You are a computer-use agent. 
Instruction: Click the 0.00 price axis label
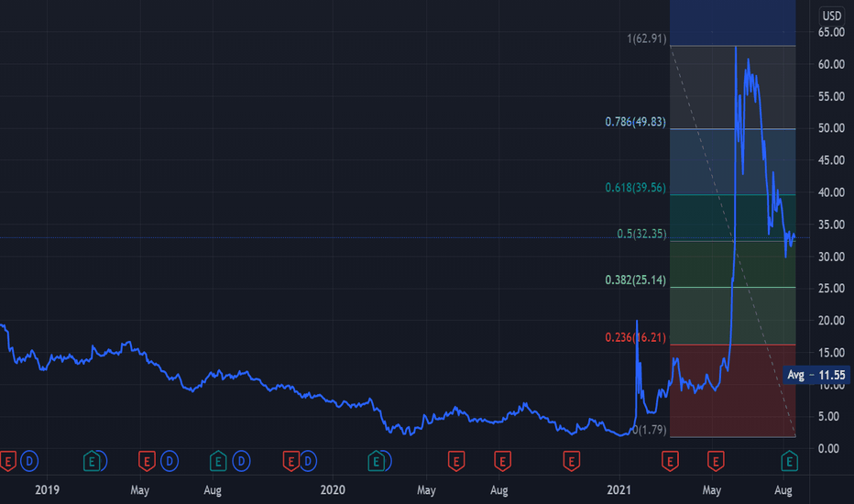828,448
